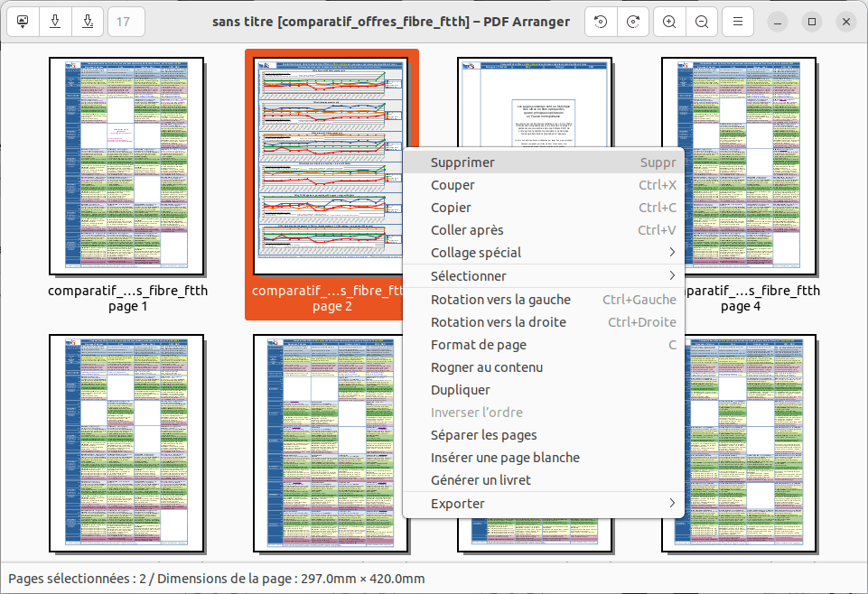This screenshot has width=868, height=594.
Task: Select the first thumbnail in second row
Action: click(x=126, y=443)
